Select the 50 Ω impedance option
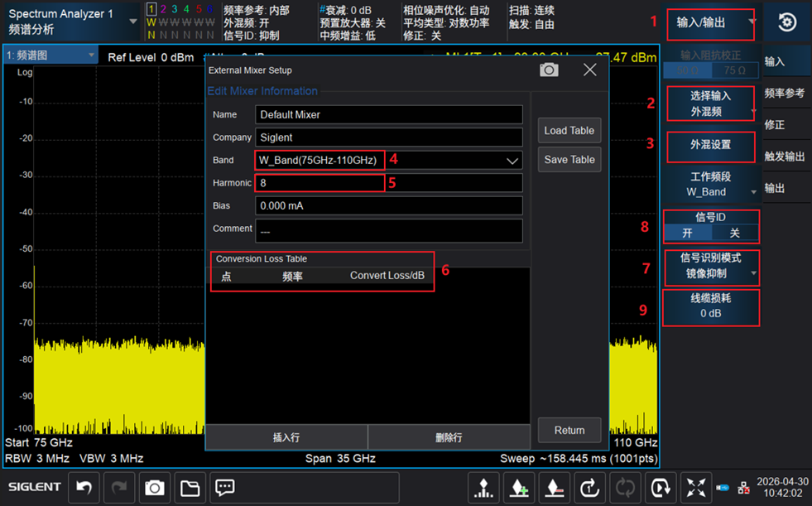The height and width of the screenshot is (506, 812). point(687,70)
